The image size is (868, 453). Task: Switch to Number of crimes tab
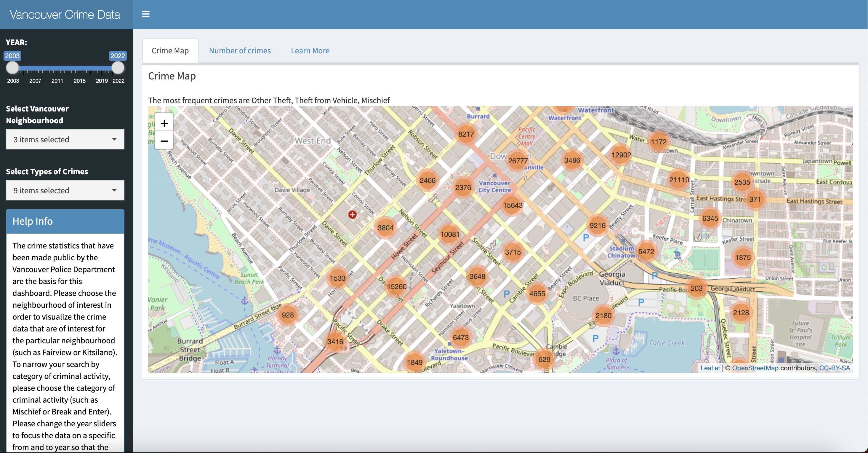[x=240, y=51]
